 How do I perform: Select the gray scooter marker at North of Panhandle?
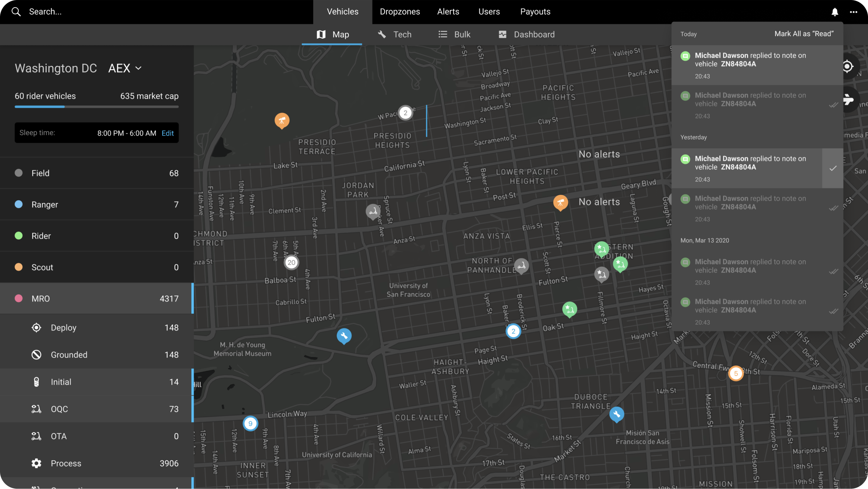521,266
